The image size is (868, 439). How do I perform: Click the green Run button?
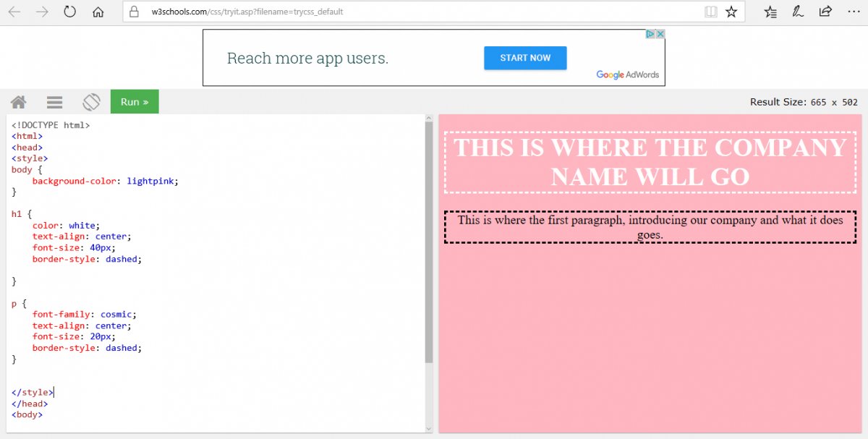tap(135, 102)
